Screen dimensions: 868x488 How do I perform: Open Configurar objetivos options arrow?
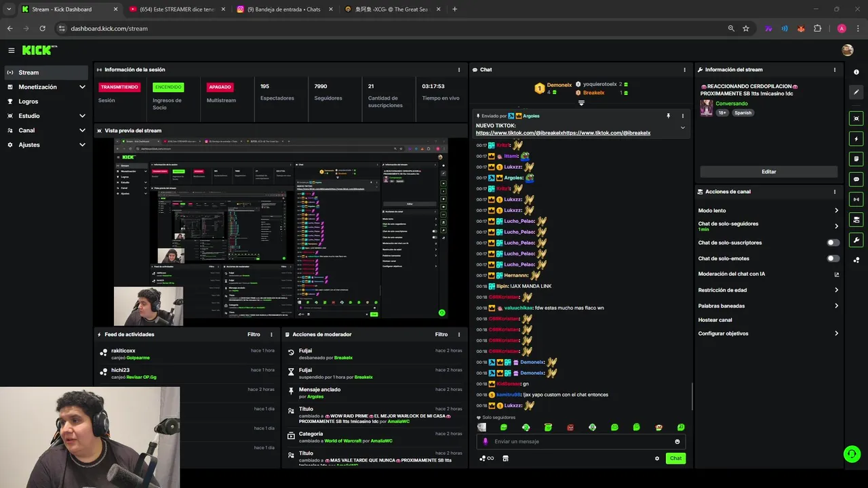836,333
